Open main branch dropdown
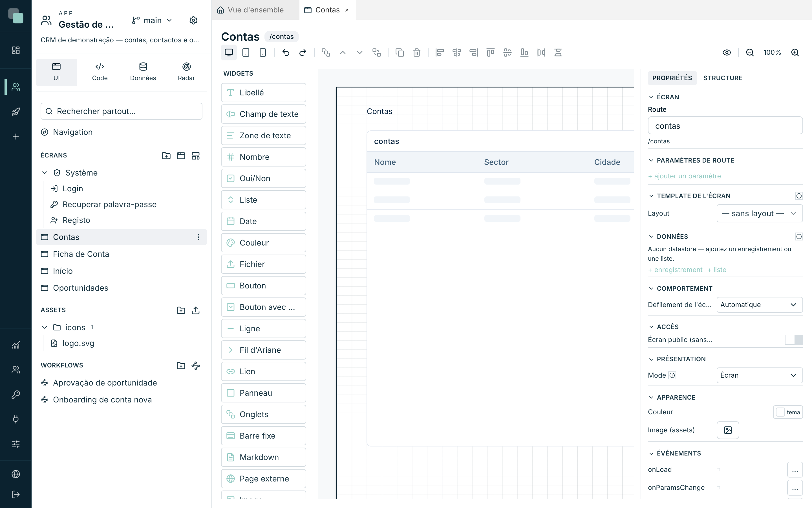Image resolution: width=812 pixels, height=508 pixels. click(x=152, y=20)
